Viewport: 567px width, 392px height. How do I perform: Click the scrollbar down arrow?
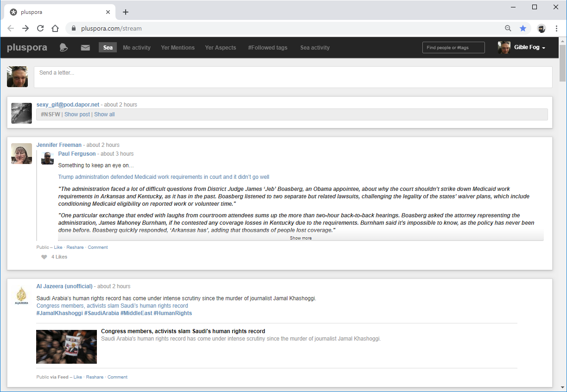563,388
